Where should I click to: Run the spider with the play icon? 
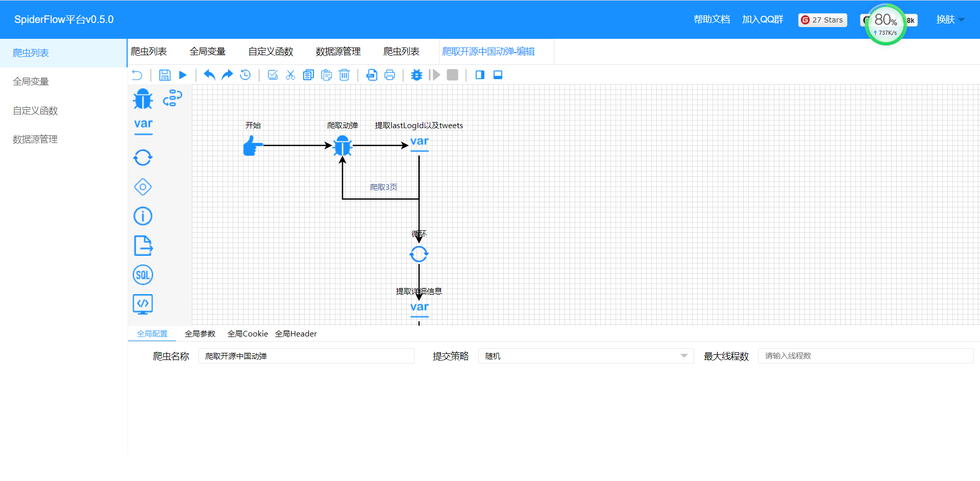[183, 75]
